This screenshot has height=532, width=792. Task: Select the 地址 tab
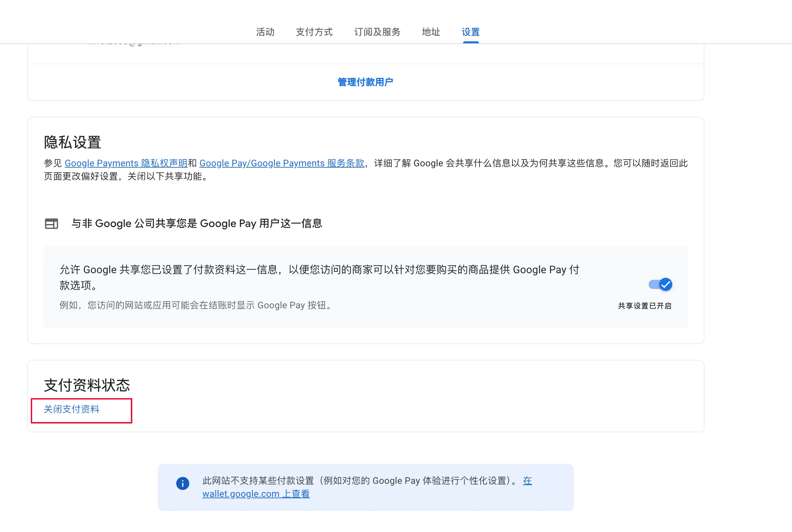coord(430,32)
